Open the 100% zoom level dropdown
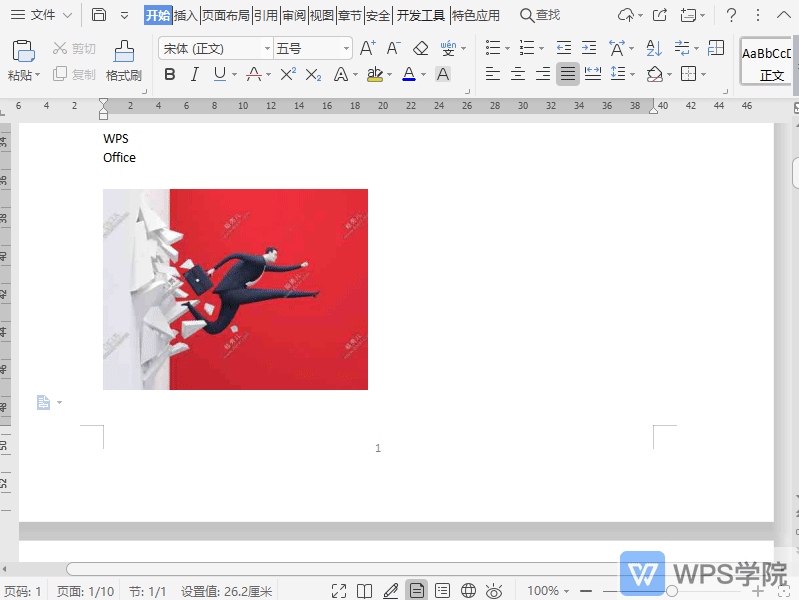 [x=550, y=591]
